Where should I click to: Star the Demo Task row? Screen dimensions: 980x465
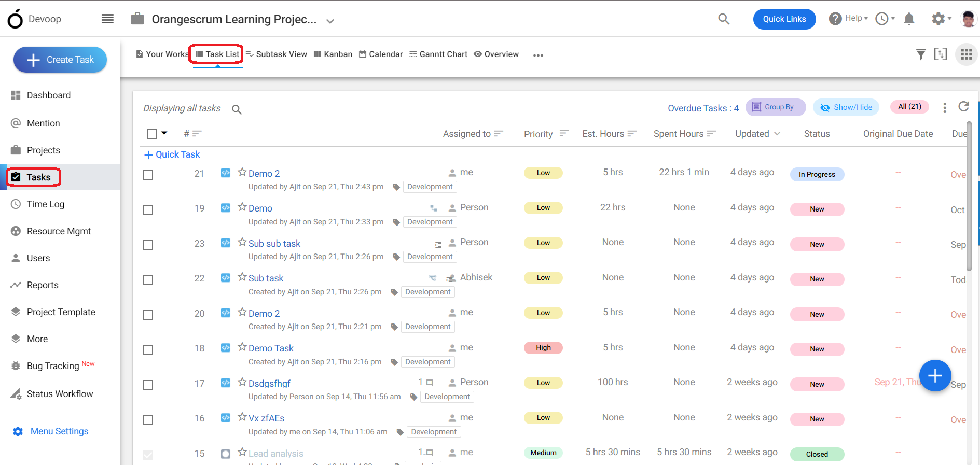pyautogui.click(x=242, y=347)
